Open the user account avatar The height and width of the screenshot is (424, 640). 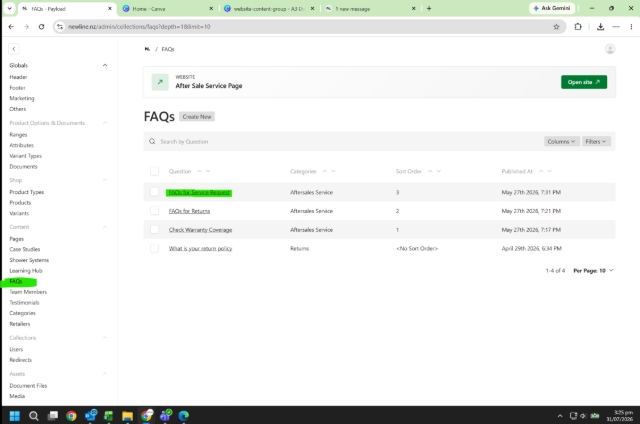pyautogui.click(x=610, y=49)
